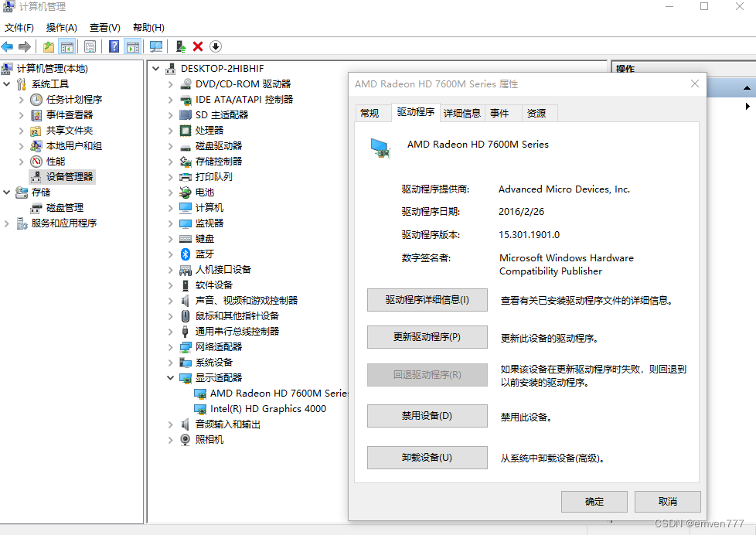Click the processor (处理器) category icon
The width and height of the screenshot is (756, 535).
(186, 130)
